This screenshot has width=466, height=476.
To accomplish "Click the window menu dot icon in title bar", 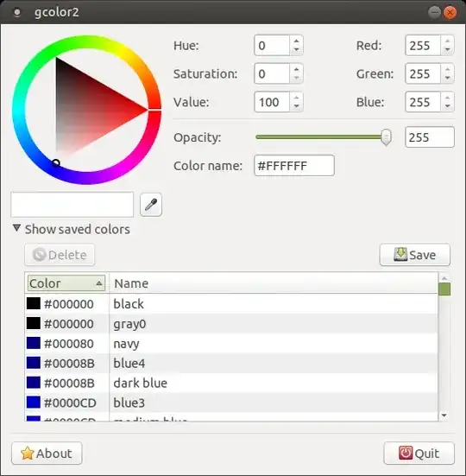I will [17, 12].
